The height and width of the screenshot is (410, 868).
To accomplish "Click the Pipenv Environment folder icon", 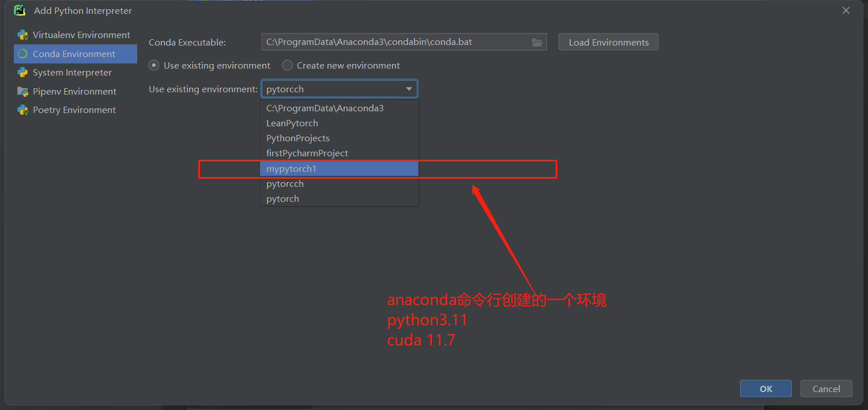I will (x=22, y=92).
